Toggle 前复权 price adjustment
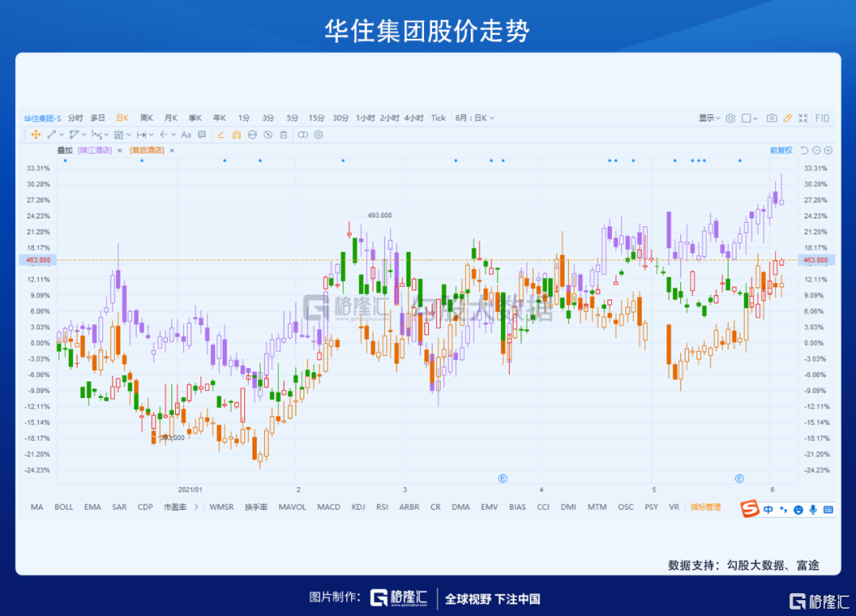This screenshot has width=856, height=616. (x=781, y=150)
